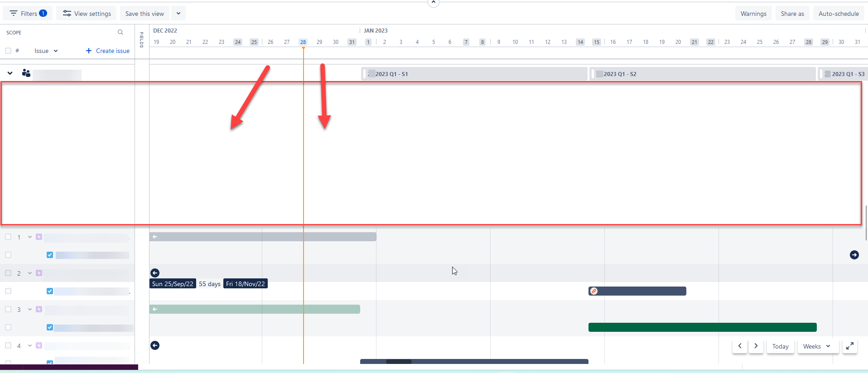Viewport: 868px width, 373px height.
Task: Select the grey row 1 schedule bar
Action: point(263,237)
